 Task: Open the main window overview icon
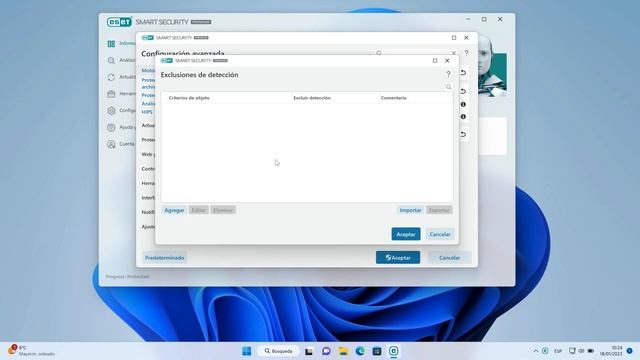point(111,44)
